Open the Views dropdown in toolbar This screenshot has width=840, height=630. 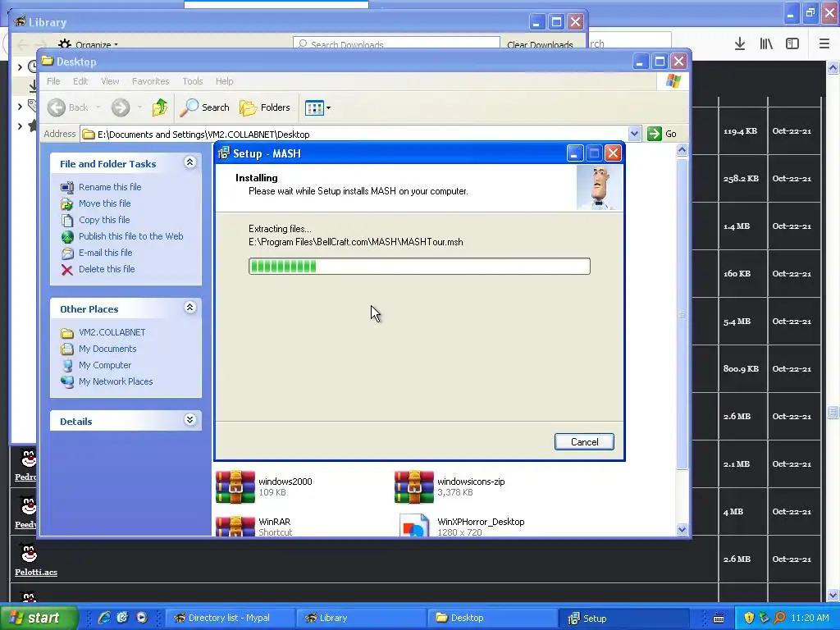tap(317, 107)
